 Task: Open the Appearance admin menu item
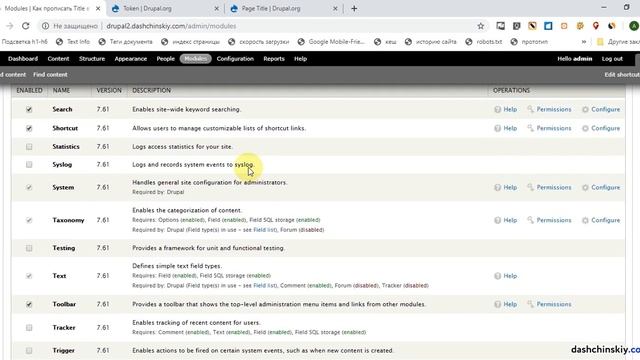(x=131, y=59)
